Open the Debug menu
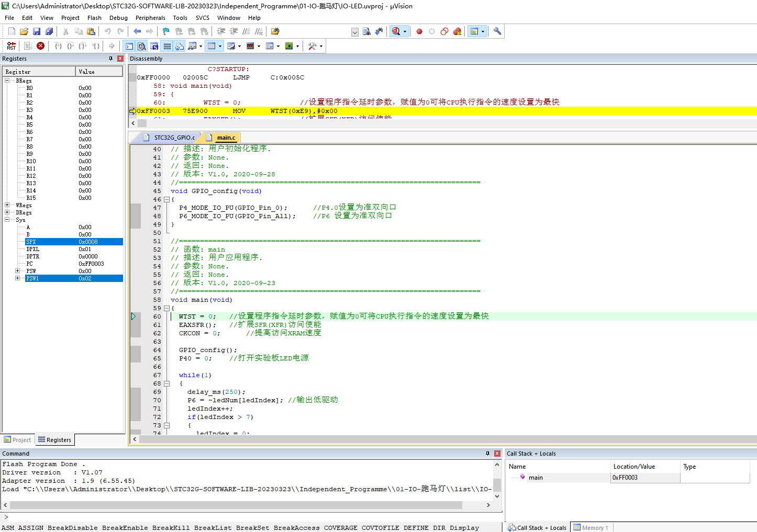 (x=118, y=18)
